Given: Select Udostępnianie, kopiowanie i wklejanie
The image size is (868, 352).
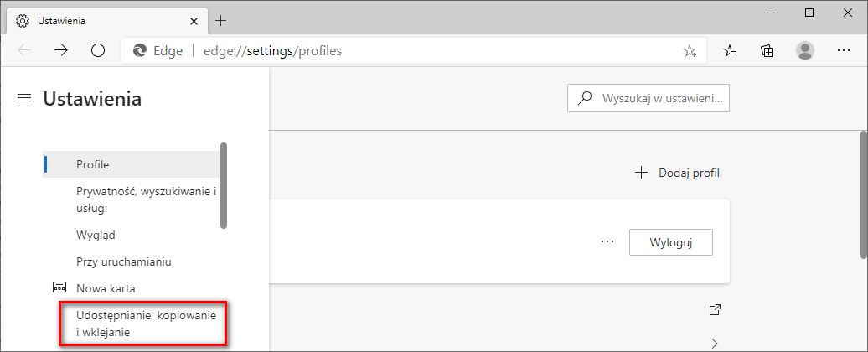Looking at the screenshot, I should coord(146,324).
